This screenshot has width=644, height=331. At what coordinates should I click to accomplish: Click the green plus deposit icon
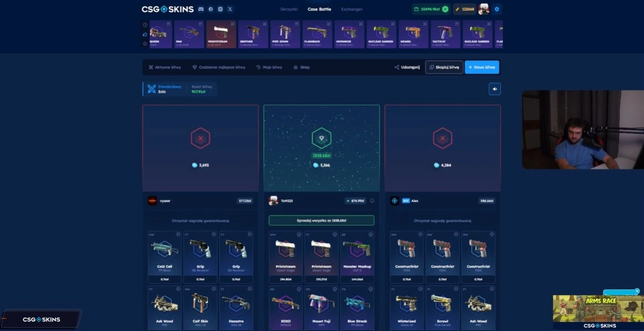(445, 9)
